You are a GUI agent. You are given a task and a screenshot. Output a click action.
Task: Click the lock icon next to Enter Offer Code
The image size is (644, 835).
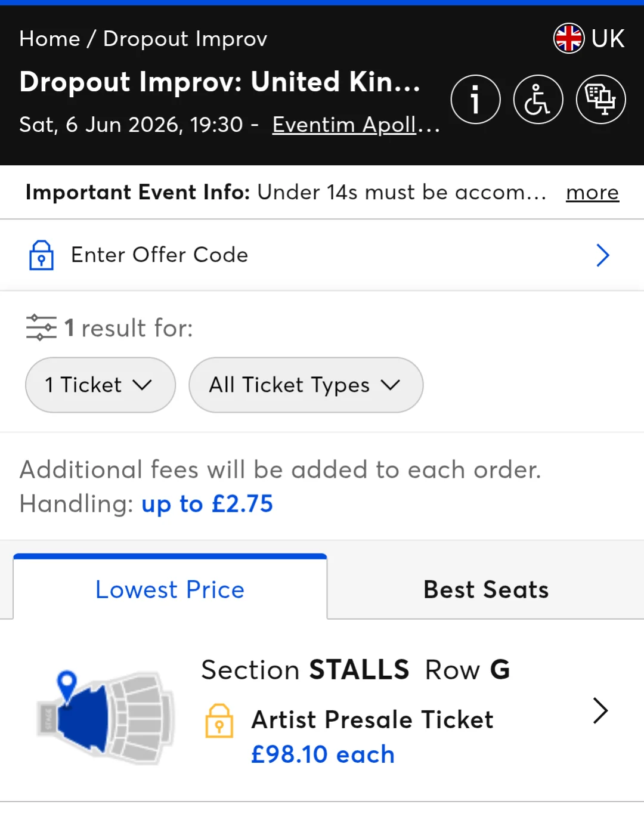pos(41,255)
